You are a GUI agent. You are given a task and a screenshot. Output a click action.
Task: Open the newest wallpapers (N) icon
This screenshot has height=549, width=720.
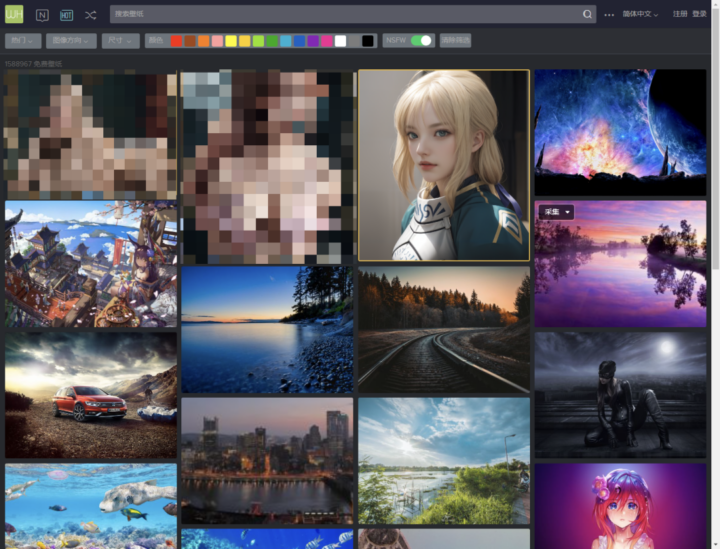[x=42, y=15]
